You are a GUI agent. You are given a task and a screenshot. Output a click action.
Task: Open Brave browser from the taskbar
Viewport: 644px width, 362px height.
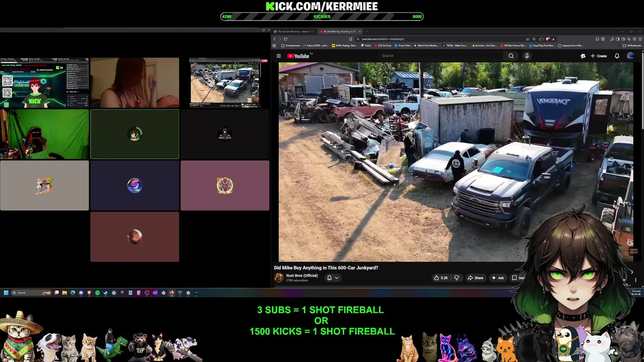click(x=89, y=293)
